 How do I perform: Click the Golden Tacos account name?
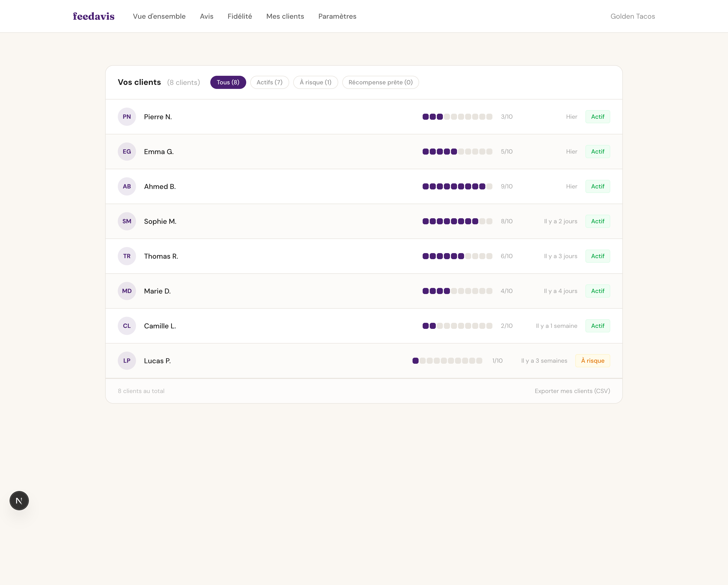[632, 16]
